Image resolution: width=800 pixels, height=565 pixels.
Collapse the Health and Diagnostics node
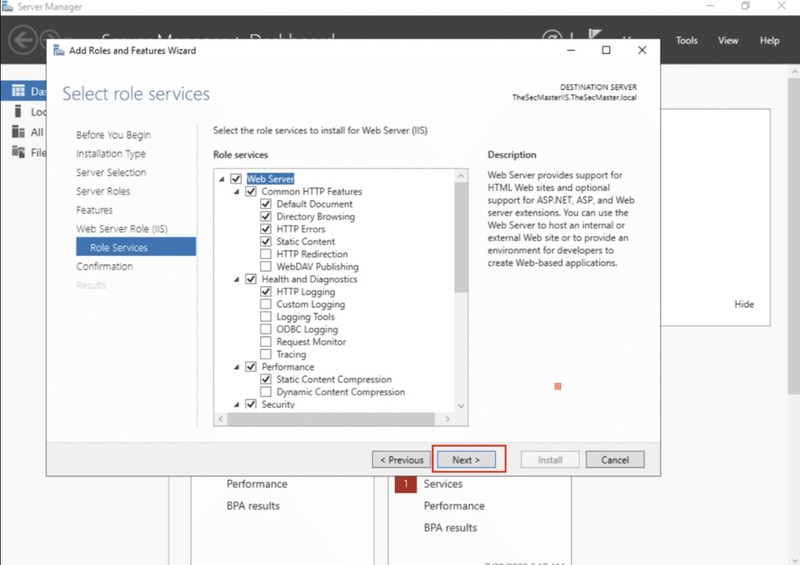click(237, 279)
